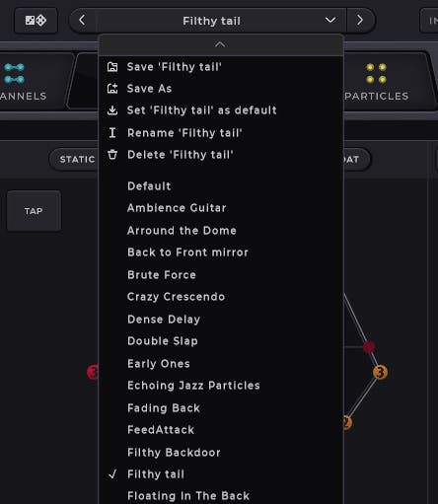Open the 'Filthy tail' preset name selector

pos(211,21)
